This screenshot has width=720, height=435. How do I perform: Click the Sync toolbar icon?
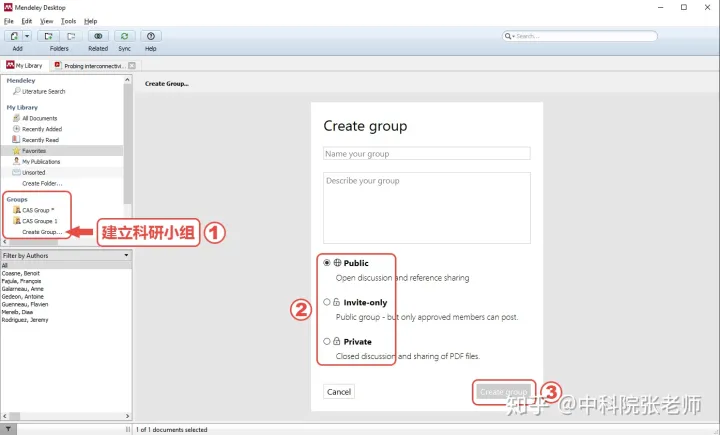(x=124, y=36)
